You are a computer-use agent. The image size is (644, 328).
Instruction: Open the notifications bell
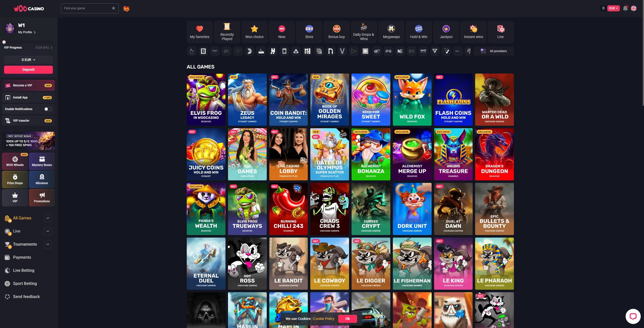[625, 8]
